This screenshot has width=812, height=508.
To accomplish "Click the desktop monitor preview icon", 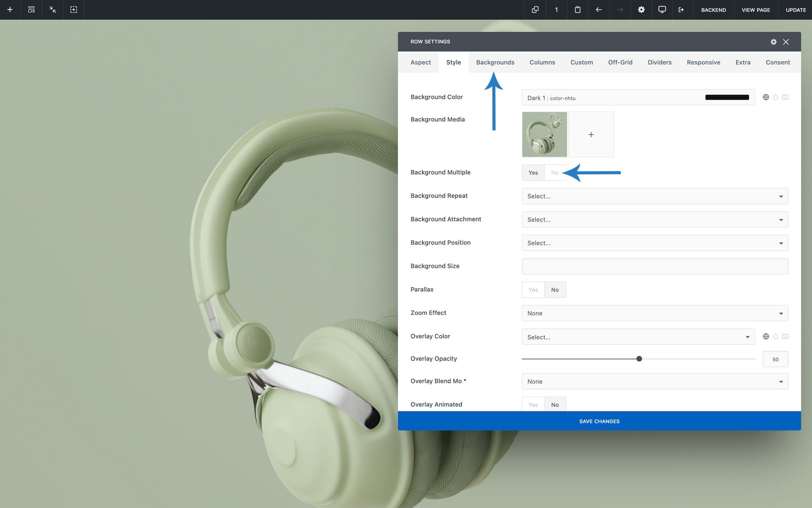I will 662,9.
